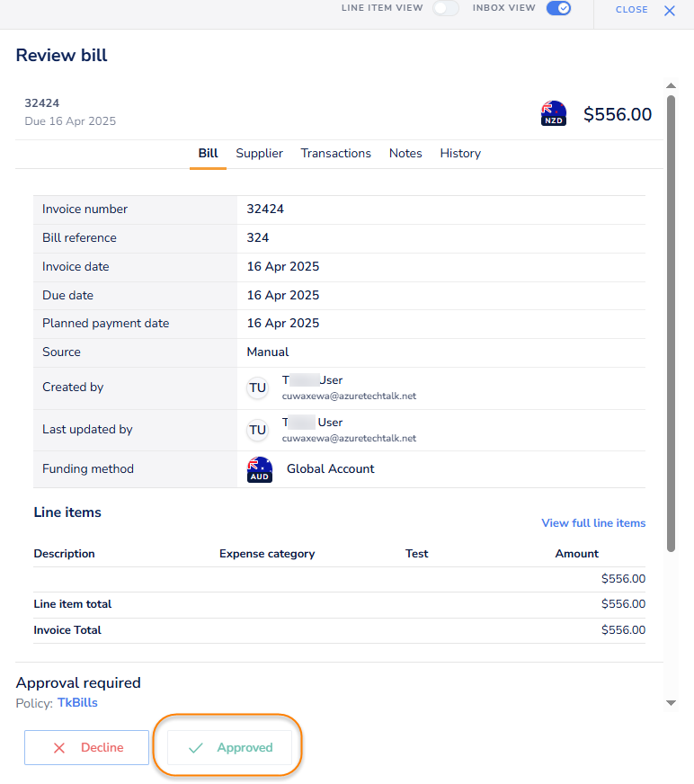Image resolution: width=694 pixels, height=784 pixels.
Task: Click the CLOSE text link
Action: tap(631, 10)
